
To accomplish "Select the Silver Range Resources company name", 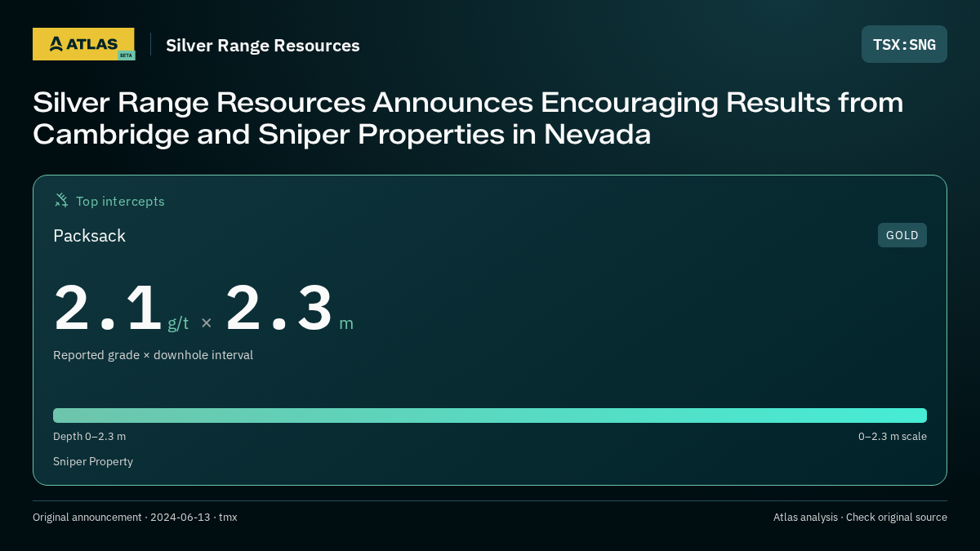I will click(263, 46).
